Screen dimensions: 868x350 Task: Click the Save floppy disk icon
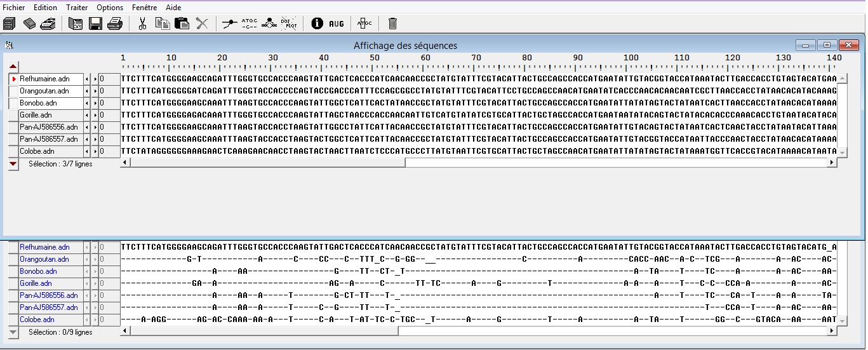96,24
